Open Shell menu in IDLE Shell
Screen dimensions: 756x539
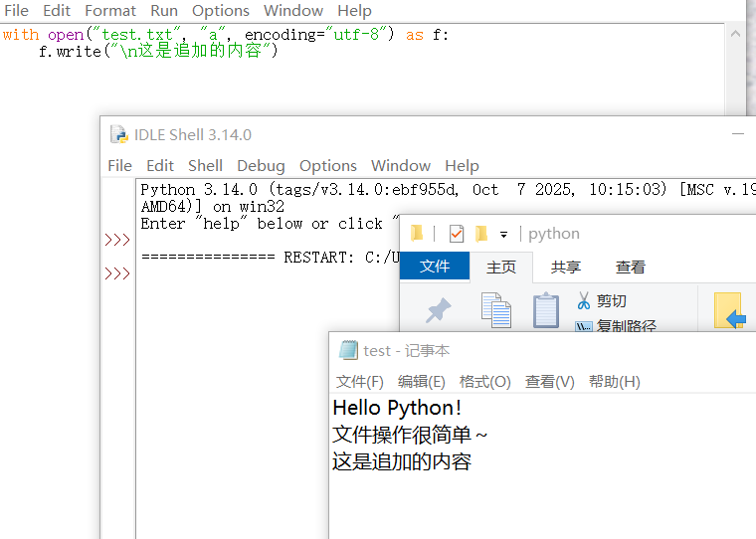click(x=205, y=166)
